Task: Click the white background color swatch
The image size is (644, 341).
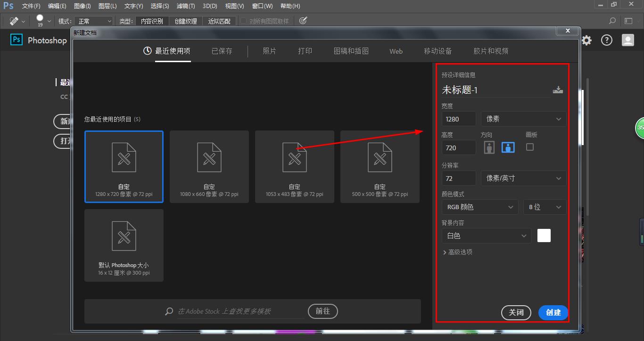Action: click(544, 235)
